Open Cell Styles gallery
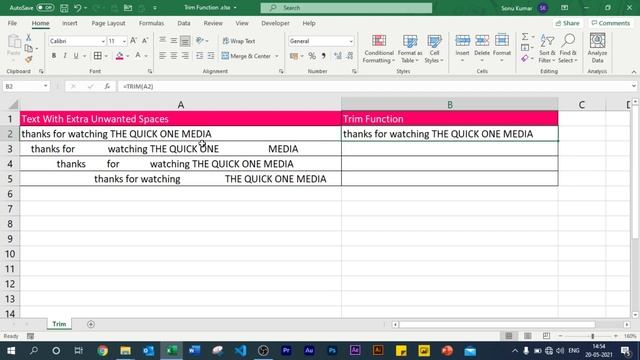 pos(434,49)
